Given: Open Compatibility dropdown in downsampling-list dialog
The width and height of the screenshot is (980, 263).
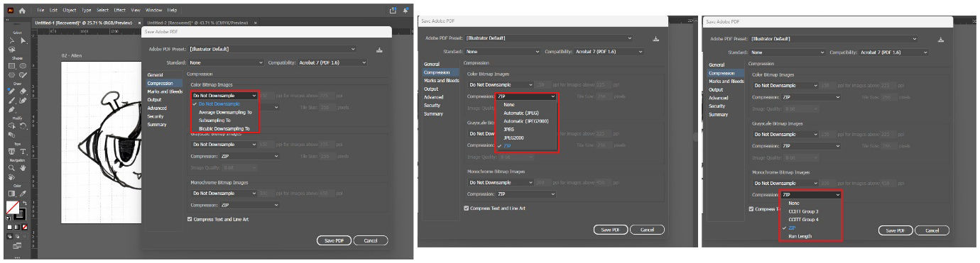Looking at the screenshot, I should point(332,62).
